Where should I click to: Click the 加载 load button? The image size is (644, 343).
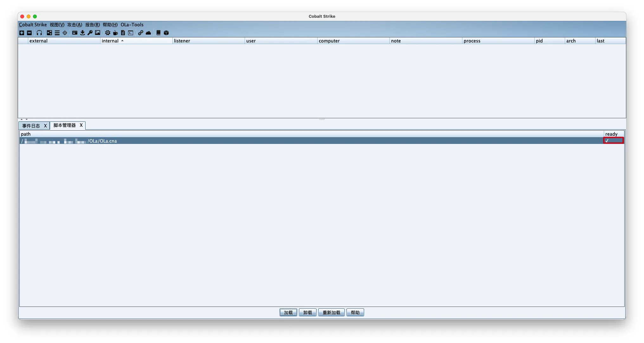click(288, 313)
